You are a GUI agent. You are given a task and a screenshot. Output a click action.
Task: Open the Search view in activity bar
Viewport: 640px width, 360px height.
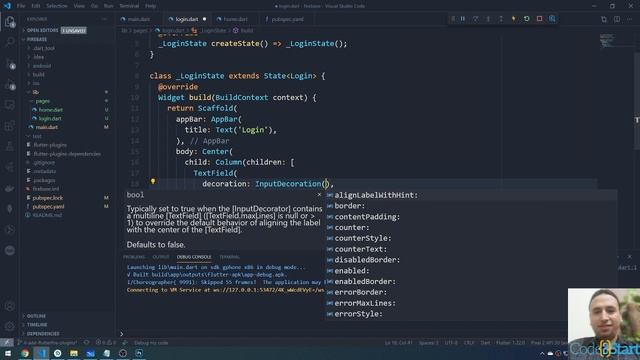[10, 42]
